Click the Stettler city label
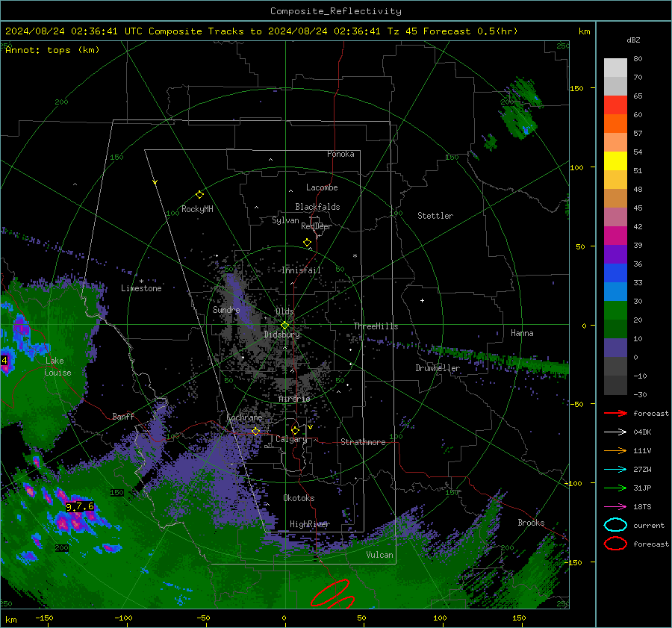The width and height of the screenshot is (672, 628). (435, 216)
